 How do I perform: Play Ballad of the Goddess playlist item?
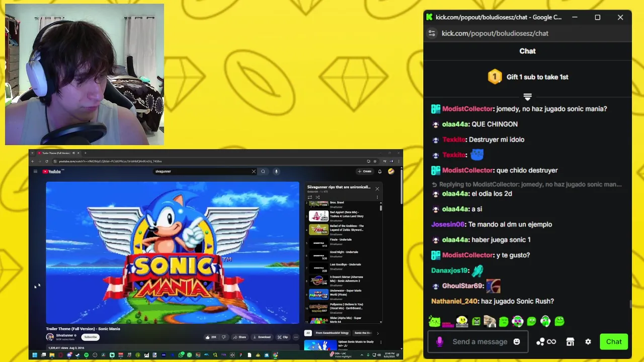click(343, 230)
